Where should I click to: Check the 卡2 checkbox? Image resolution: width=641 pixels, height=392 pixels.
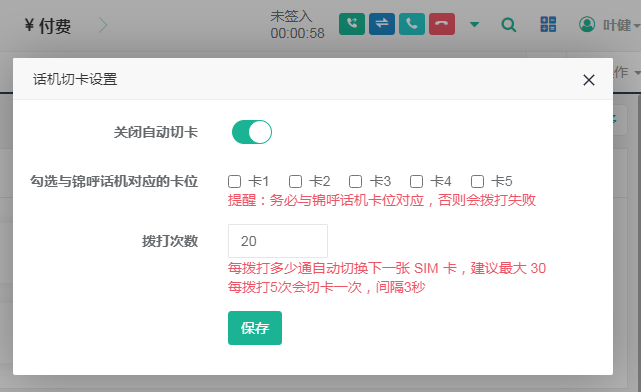click(x=295, y=181)
